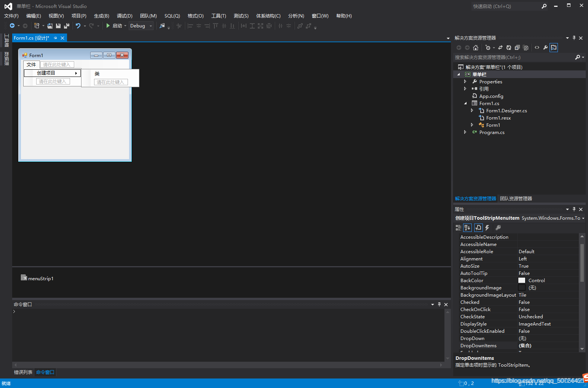Screen dimensions: 588x388
Task: Click the menuStrip1 component in the tray
Action: [37, 278]
